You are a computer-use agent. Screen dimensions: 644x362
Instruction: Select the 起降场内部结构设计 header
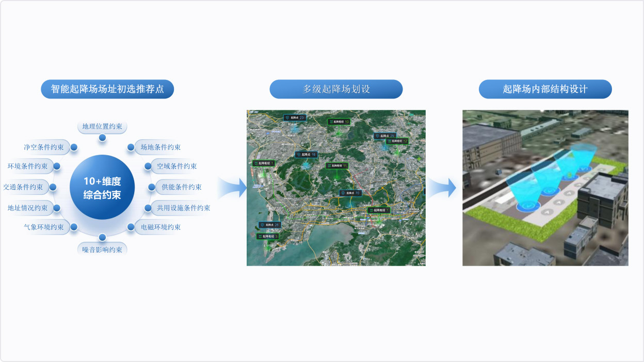pos(545,89)
